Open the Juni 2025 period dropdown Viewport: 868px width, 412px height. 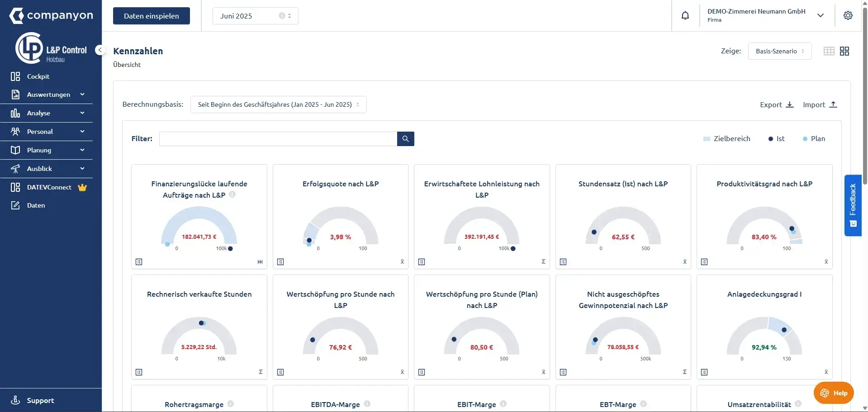pos(256,16)
